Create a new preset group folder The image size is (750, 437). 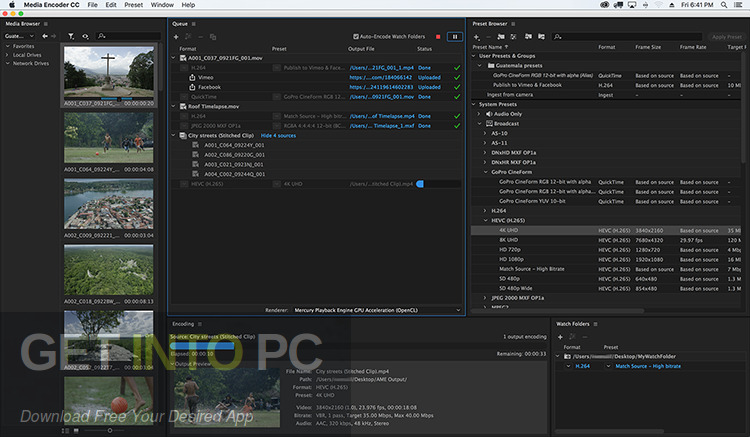pos(501,37)
